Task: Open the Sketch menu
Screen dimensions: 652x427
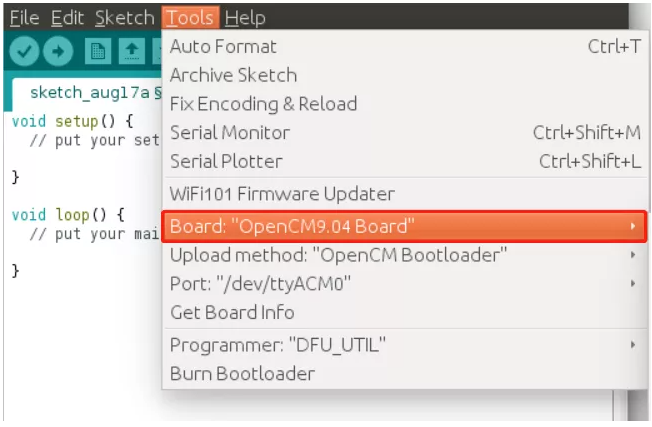Action: pos(124,18)
